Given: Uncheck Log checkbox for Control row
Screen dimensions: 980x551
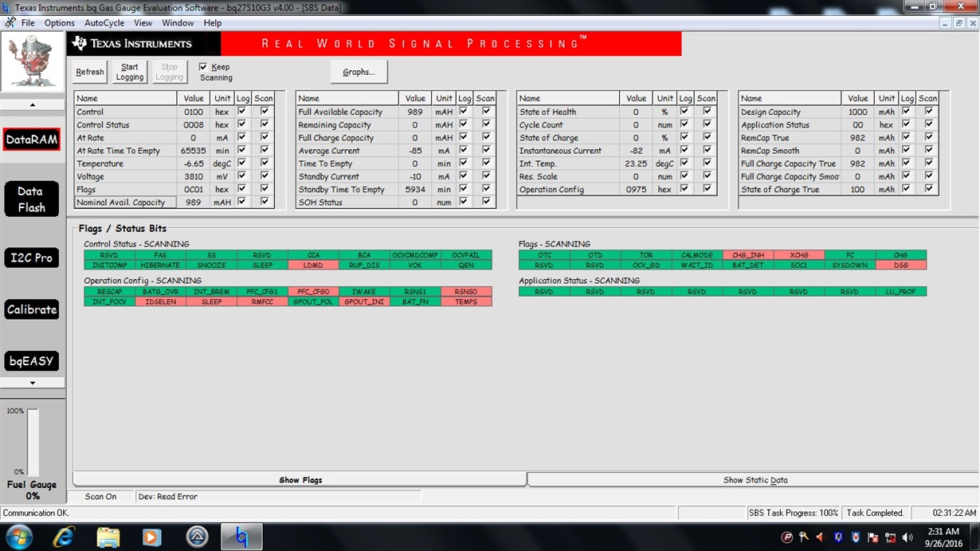Looking at the screenshot, I should (x=242, y=112).
